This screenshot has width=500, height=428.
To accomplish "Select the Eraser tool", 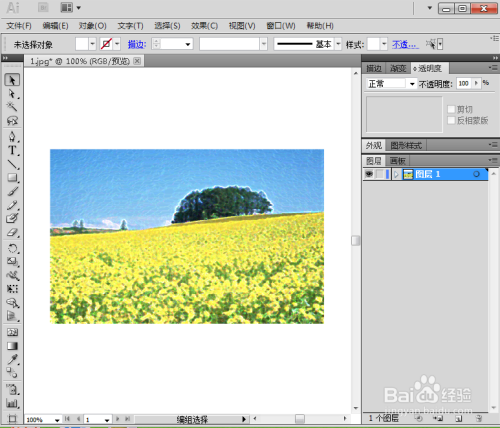I will tap(12, 232).
